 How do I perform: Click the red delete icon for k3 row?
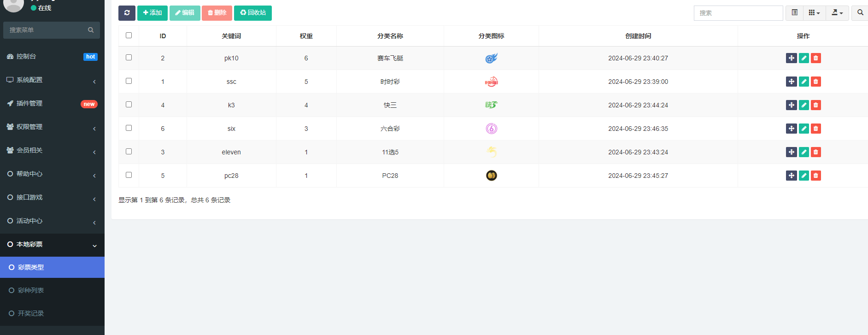pyautogui.click(x=815, y=105)
